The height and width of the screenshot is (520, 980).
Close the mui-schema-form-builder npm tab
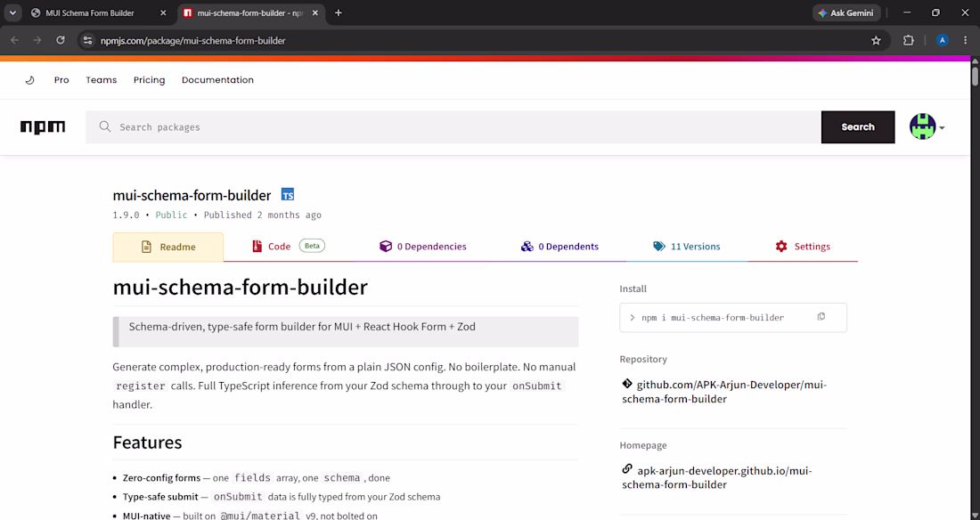[x=315, y=12]
